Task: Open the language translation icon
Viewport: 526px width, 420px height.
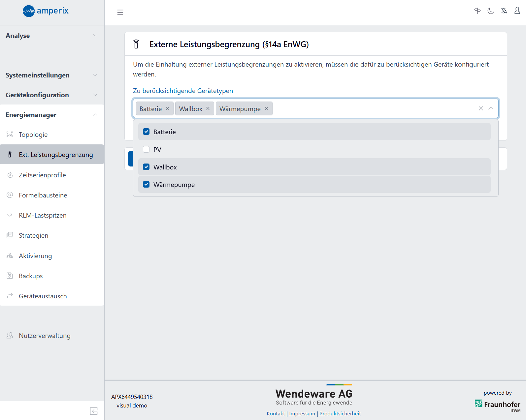Action: tap(504, 11)
